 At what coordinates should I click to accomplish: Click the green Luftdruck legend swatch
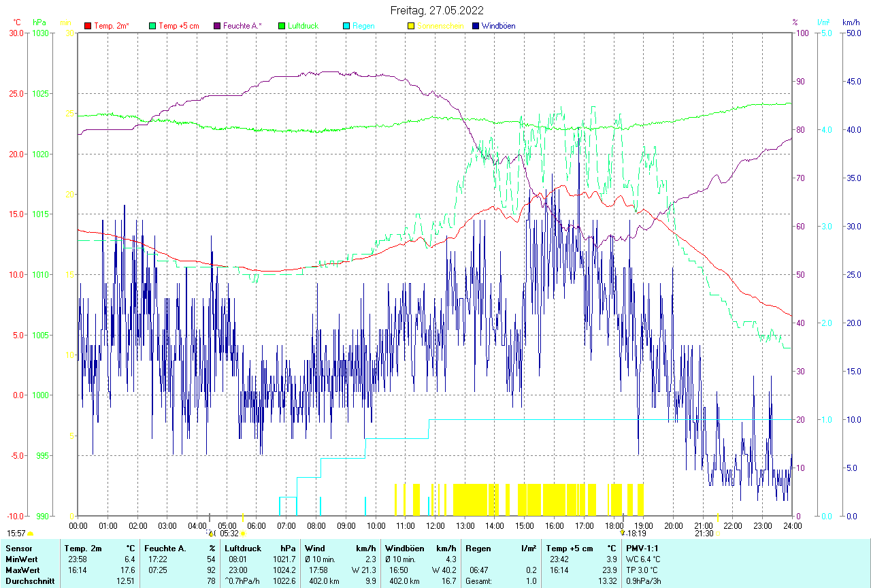[x=282, y=26]
